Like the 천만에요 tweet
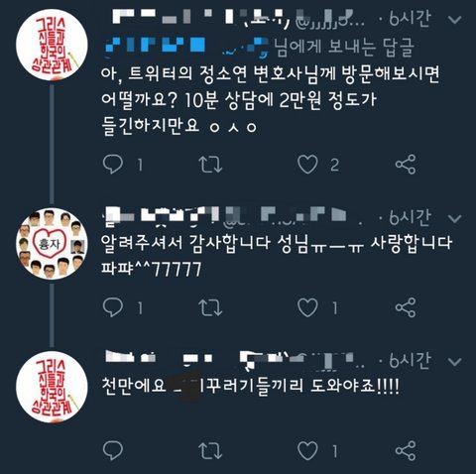476x474 pixels. coord(307,451)
